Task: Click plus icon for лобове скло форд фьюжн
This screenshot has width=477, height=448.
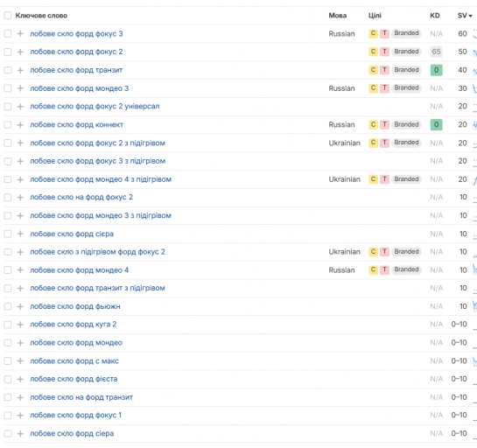Action: point(20,306)
